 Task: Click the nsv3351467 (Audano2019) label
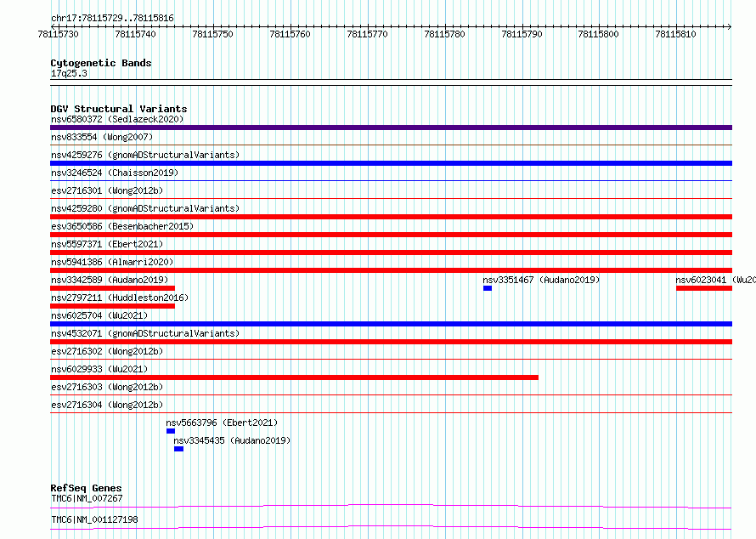541,280
